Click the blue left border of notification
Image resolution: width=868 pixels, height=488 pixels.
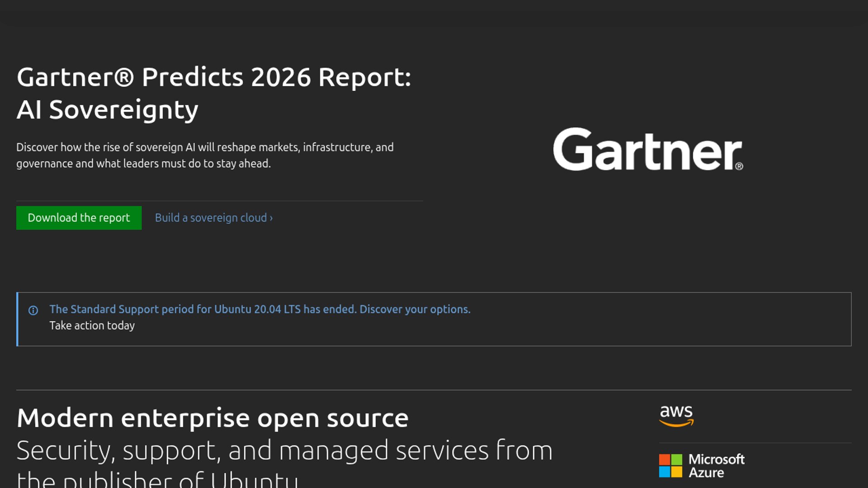pyautogui.click(x=17, y=319)
